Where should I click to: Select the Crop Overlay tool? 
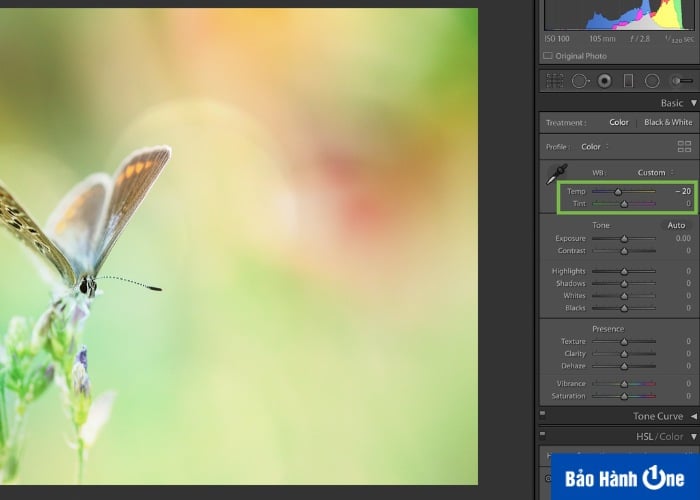[554, 81]
